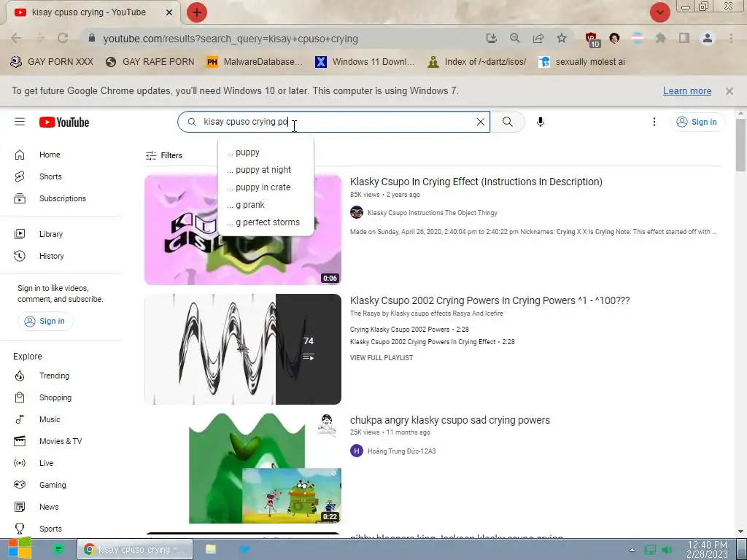Click the install app icon in the address bar
Image resolution: width=747 pixels, height=560 pixels.
[x=491, y=38]
